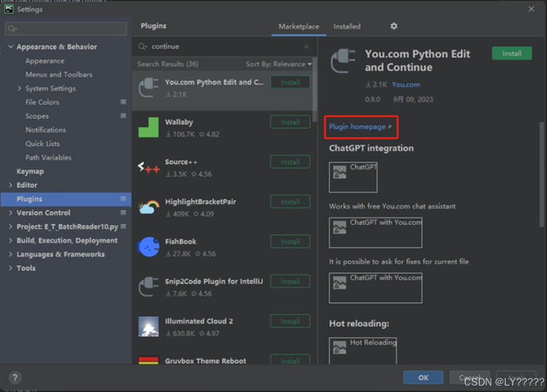The image size is (547, 392).
Task: Install You.com plugin from results list
Action: pyautogui.click(x=290, y=82)
